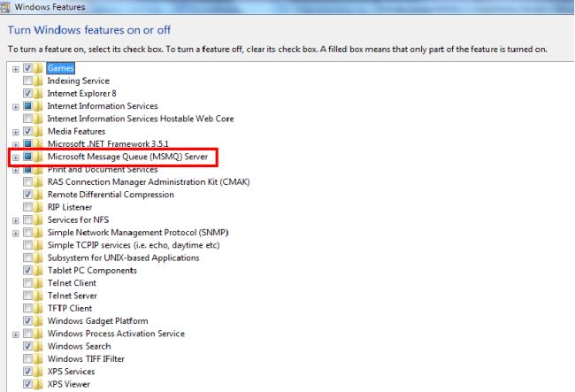
Task: Click the XPS Services folder icon
Action: (38, 372)
